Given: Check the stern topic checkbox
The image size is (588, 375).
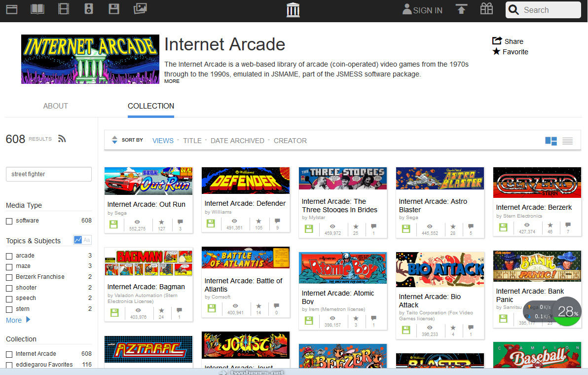Looking at the screenshot, I should coord(9,309).
